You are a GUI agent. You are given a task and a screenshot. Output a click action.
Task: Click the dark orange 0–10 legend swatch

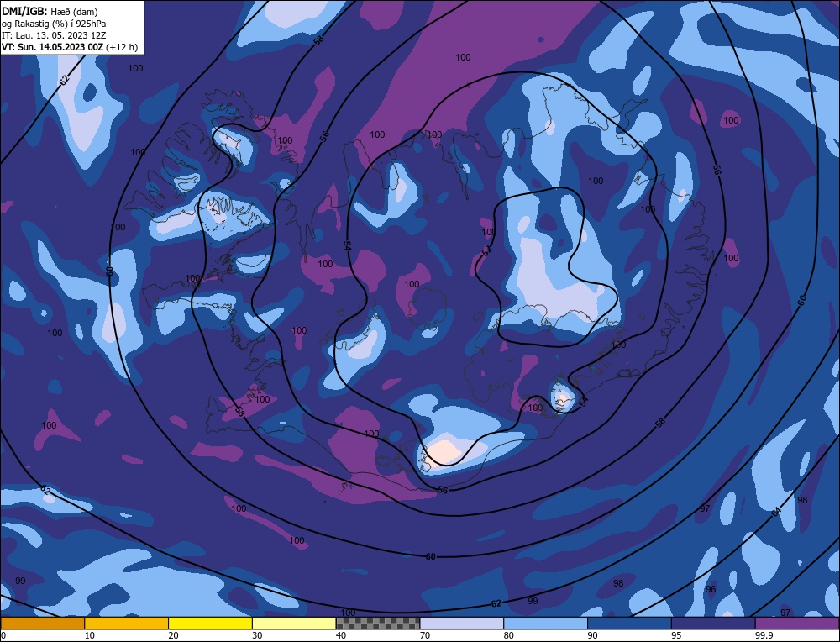tap(42, 624)
